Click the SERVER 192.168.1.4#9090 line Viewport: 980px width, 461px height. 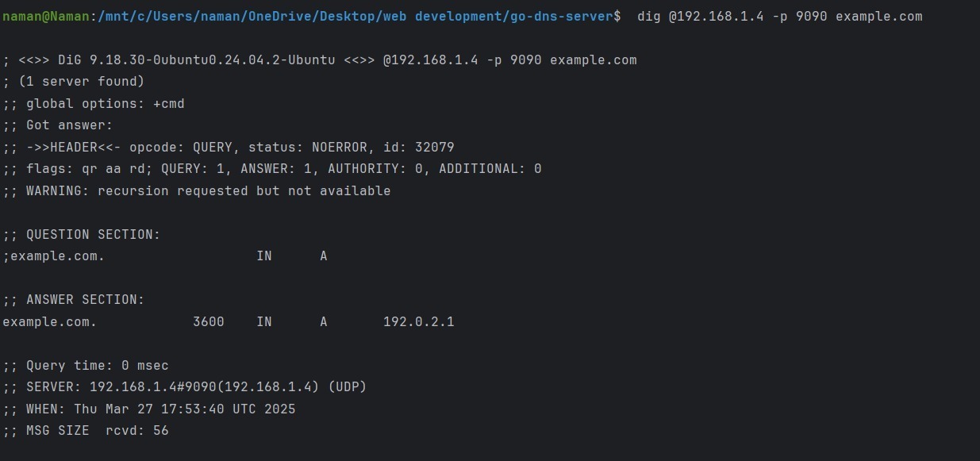pos(185,387)
